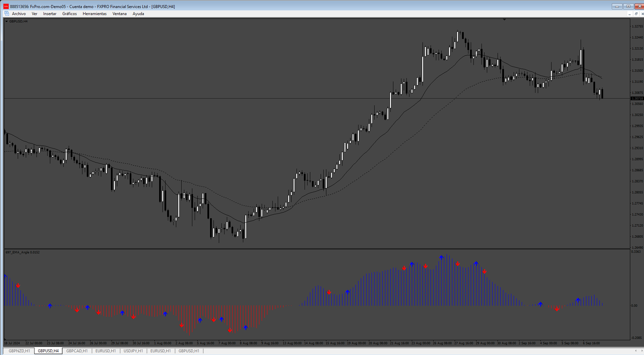
Task: Click the 4 Sep 00:00 time label
Action: point(549,343)
